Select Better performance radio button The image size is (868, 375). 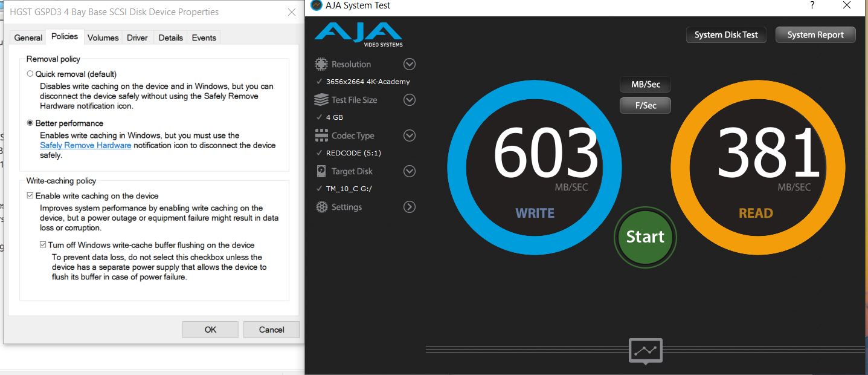[x=30, y=123]
